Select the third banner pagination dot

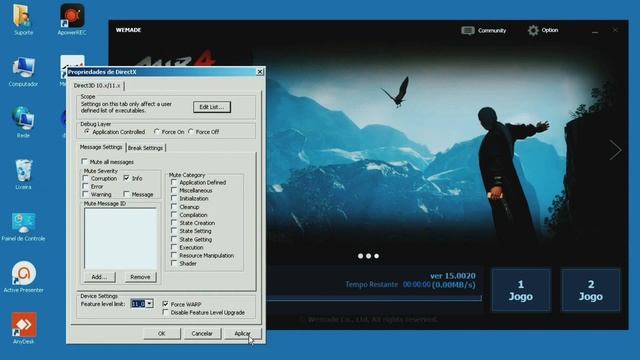[x=377, y=256]
